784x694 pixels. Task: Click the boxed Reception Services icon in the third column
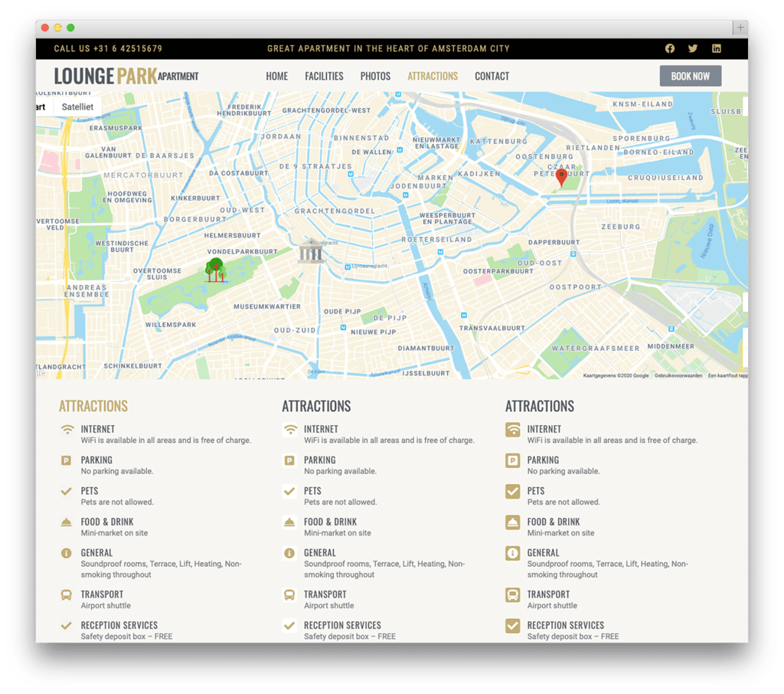(x=512, y=626)
